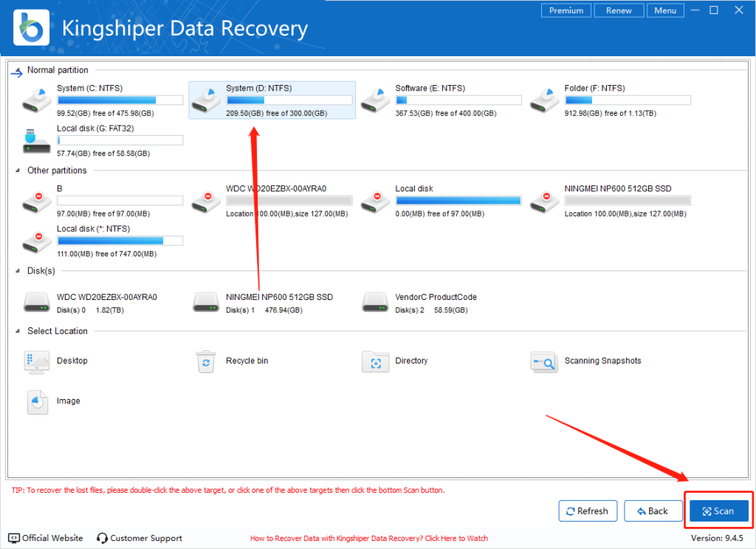Open the Customer Support link
The width and height of the screenshot is (756, 549).
click(146, 539)
